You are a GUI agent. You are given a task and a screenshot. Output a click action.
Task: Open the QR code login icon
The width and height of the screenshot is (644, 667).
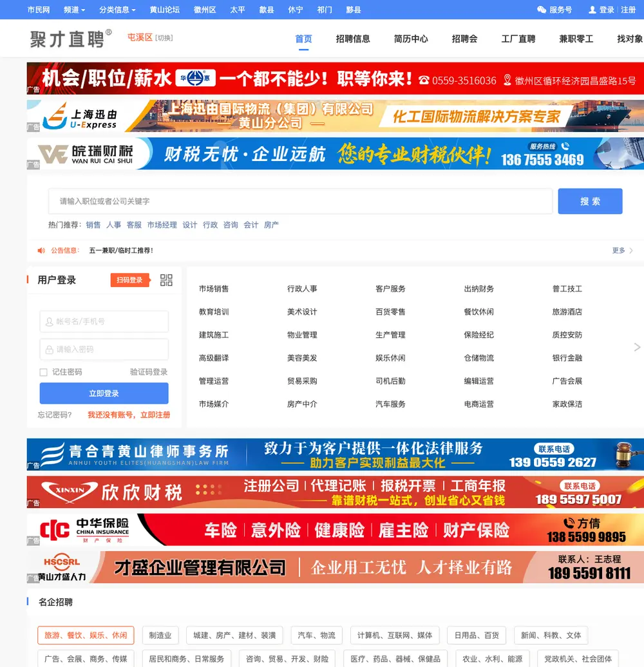coord(166,280)
